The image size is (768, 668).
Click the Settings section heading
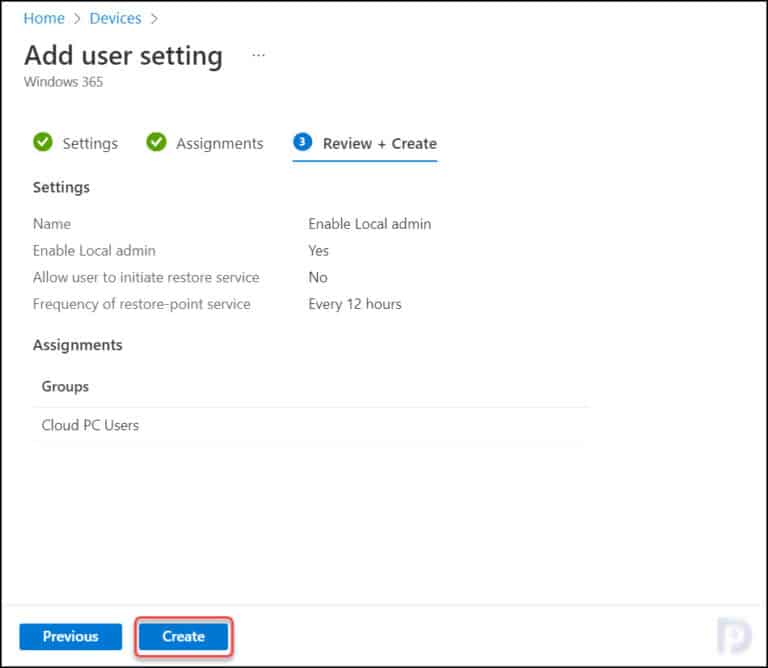(61, 188)
